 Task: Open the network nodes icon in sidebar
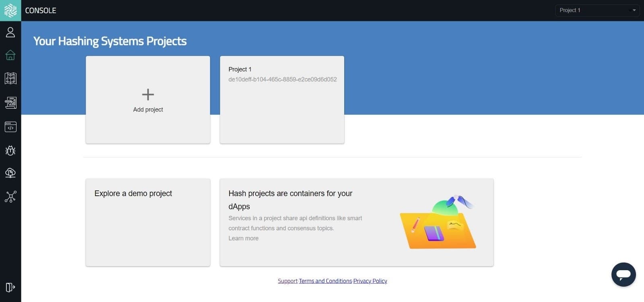10,197
